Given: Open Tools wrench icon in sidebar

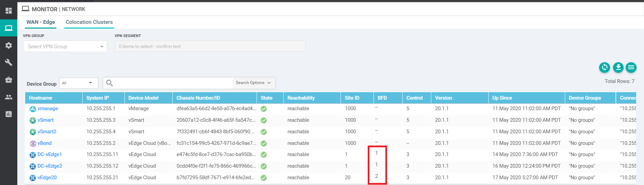Looking at the screenshot, I should (x=8, y=63).
